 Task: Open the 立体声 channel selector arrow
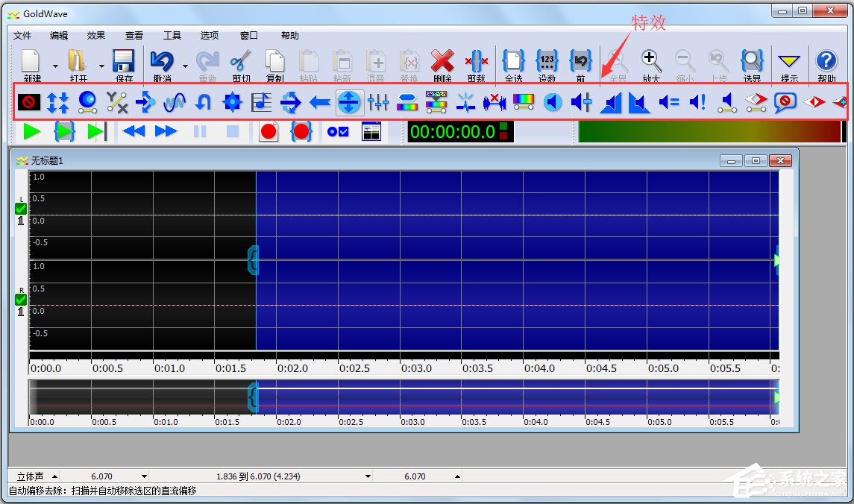pyautogui.click(x=54, y=476)
